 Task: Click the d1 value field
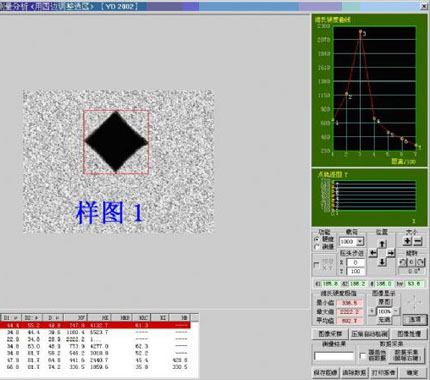[x=330, y=284]
